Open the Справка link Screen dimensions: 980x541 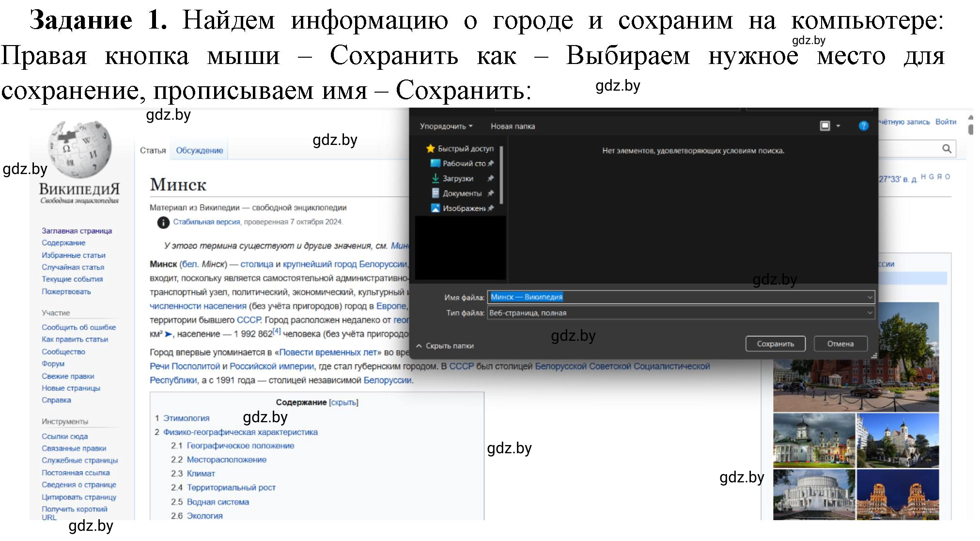56,400
